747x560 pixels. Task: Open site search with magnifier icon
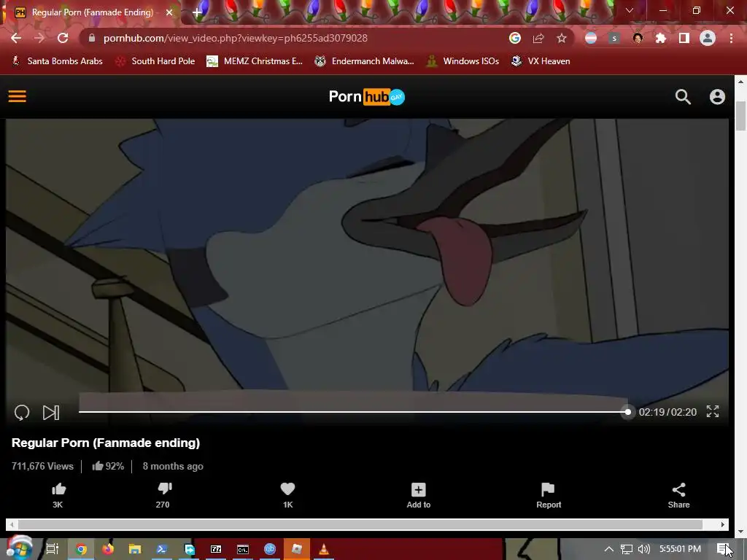pos(683,97)
